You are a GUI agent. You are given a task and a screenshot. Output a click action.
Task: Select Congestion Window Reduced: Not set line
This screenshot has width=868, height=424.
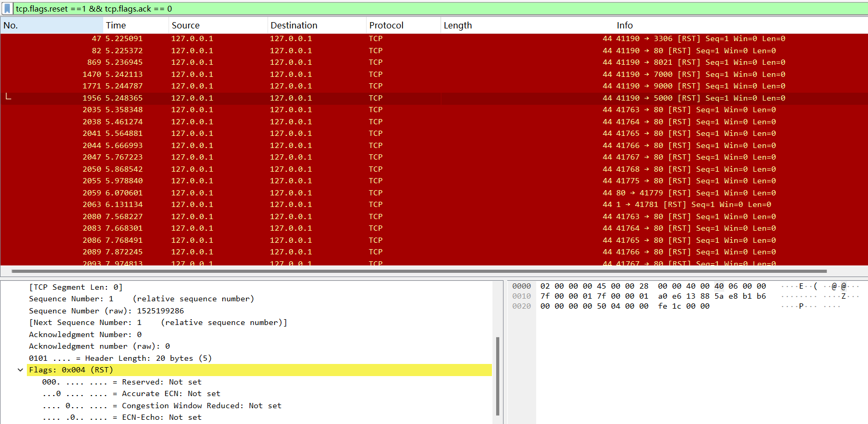162,406
